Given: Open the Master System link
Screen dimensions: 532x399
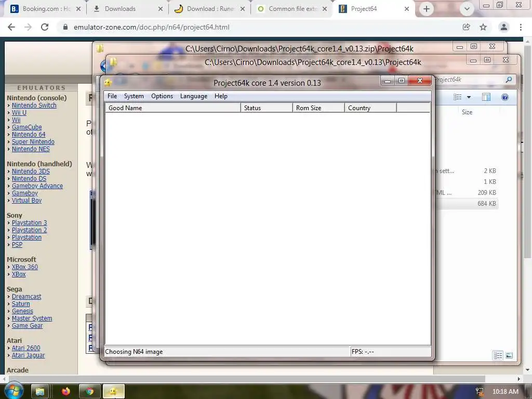Looking at the screenshot, I should [x=32, y=318].
